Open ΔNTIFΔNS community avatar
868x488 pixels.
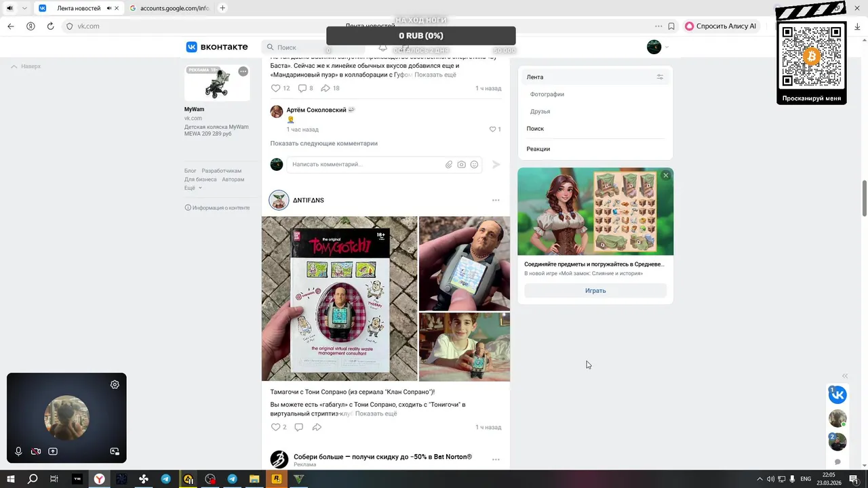279,201
